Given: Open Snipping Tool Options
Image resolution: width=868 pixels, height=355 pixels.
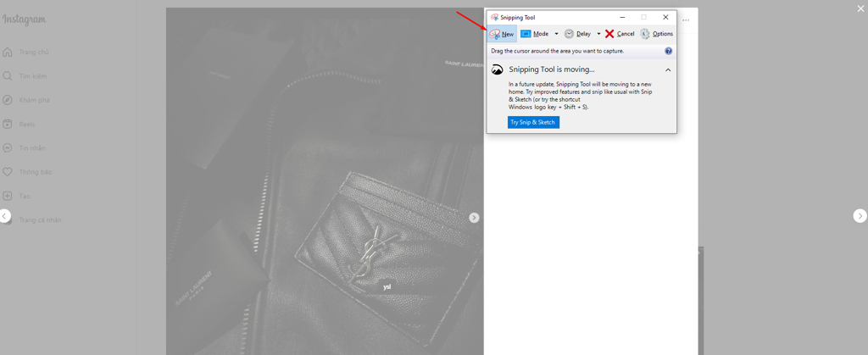Looking at the screenshot, I should coord(657,34).
